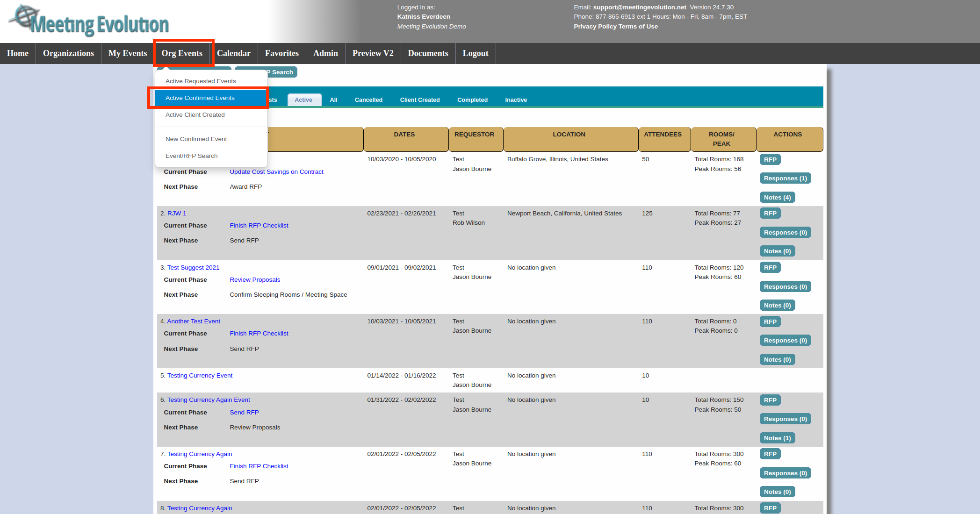Open Responses (1) for the first event
The height and width of the screenshot is (514, 980).
coord(785,178)
